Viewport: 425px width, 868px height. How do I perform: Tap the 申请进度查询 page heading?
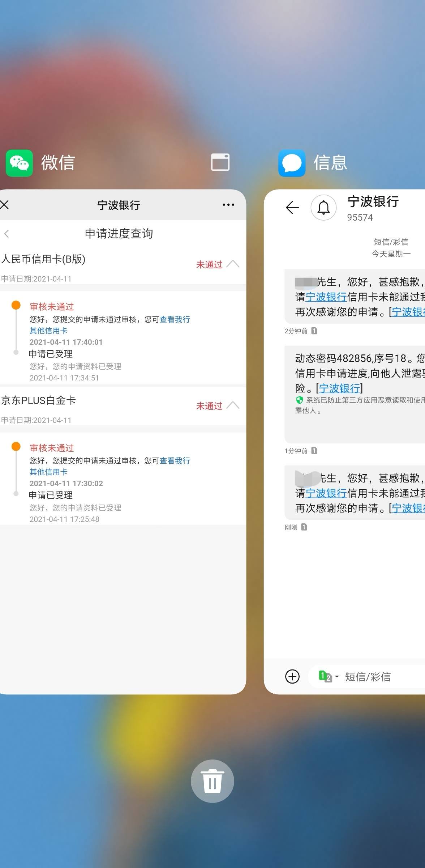tap(119, 234)
